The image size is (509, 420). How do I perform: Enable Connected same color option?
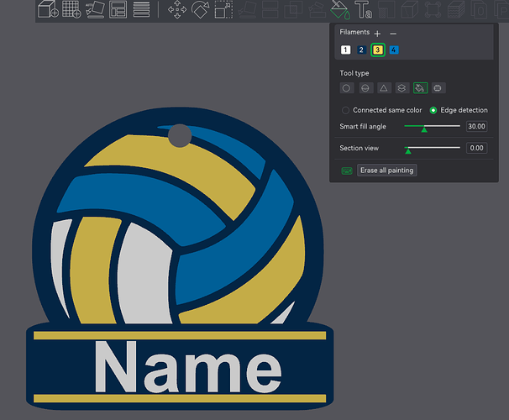[345, 110]
